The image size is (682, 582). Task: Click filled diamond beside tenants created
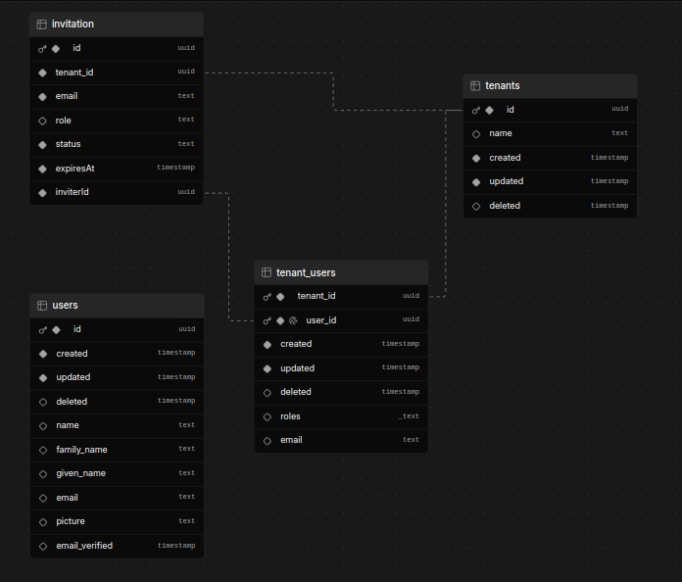pyautogui.click(x=476, y=158)
